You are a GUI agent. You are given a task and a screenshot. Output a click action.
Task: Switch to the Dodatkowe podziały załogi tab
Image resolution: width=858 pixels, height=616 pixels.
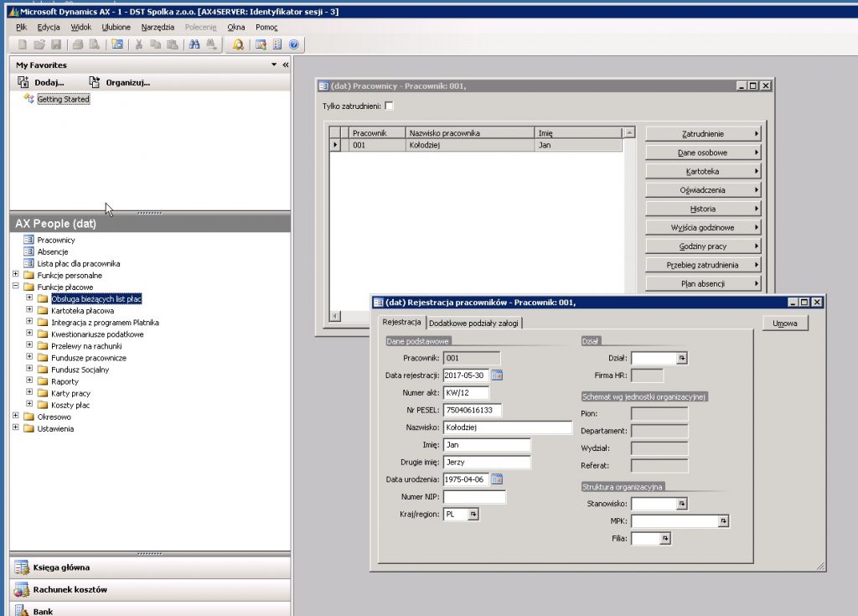point(473,323)
